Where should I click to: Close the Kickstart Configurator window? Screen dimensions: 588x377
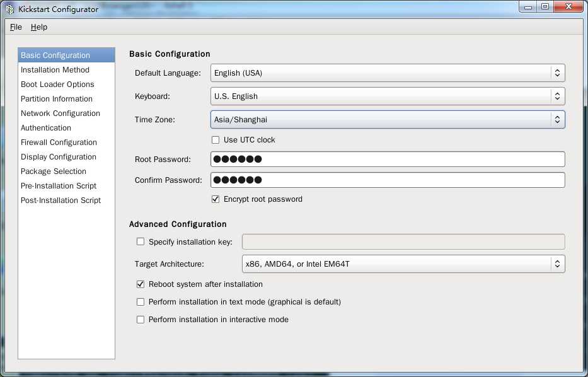(568, 7)
